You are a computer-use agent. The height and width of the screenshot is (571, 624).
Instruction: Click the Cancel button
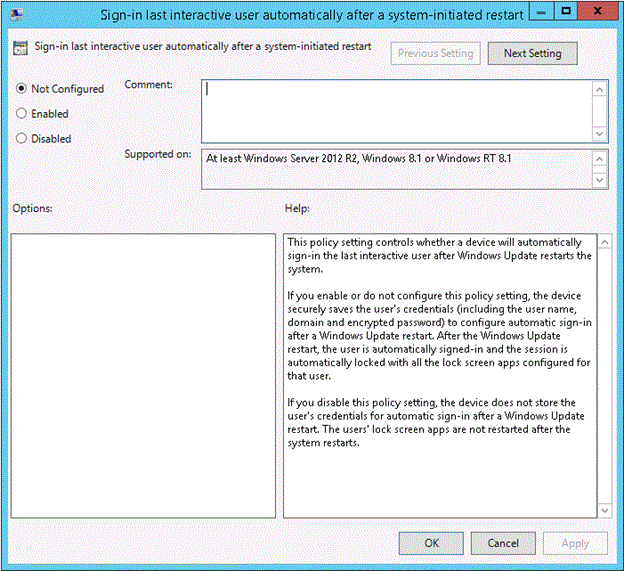point(503,543)
